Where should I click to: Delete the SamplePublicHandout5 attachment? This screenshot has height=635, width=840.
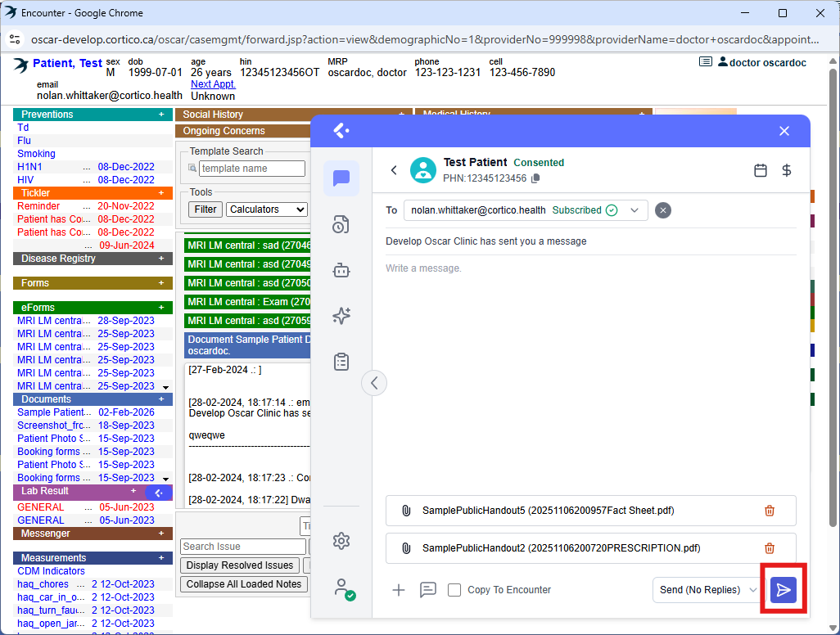770,511
